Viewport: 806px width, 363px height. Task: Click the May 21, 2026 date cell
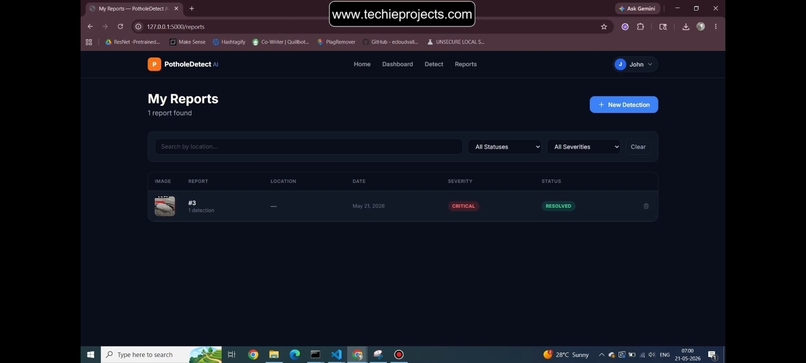coord(368,206)
